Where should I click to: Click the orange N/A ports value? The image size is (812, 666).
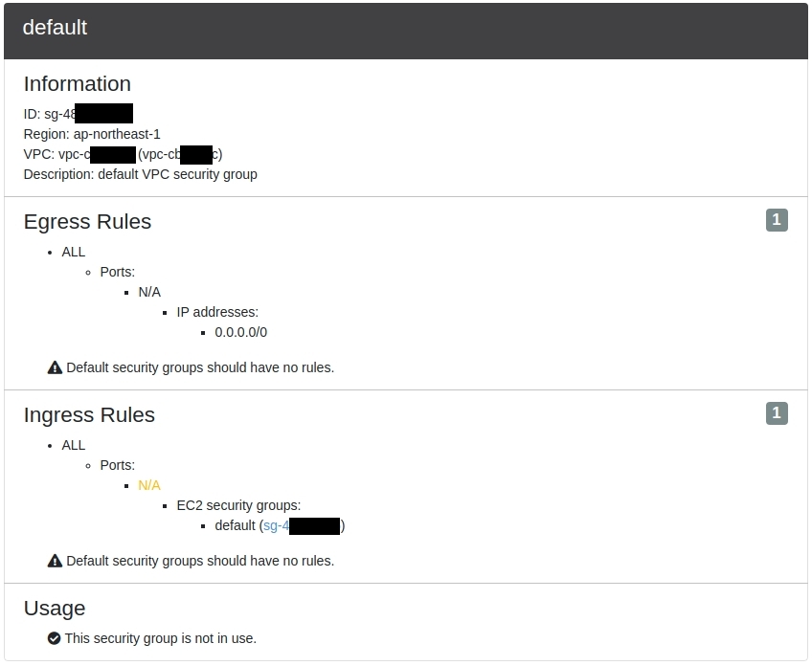[x=149, y=485]
